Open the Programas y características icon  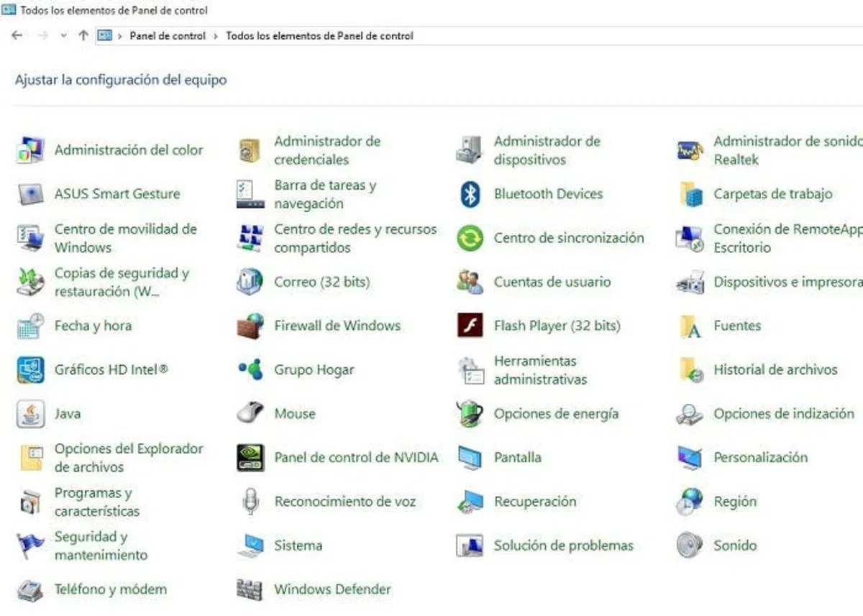click(x=30, y=502)
